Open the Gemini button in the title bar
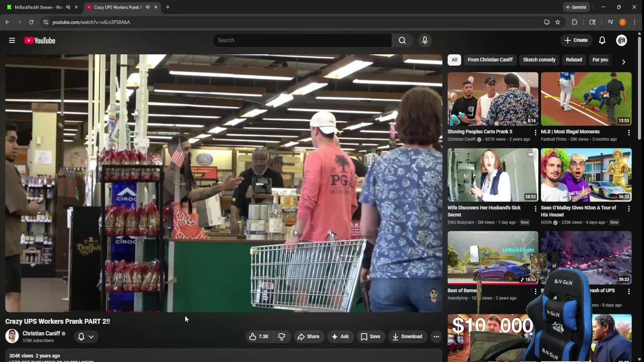 (576, 7)
